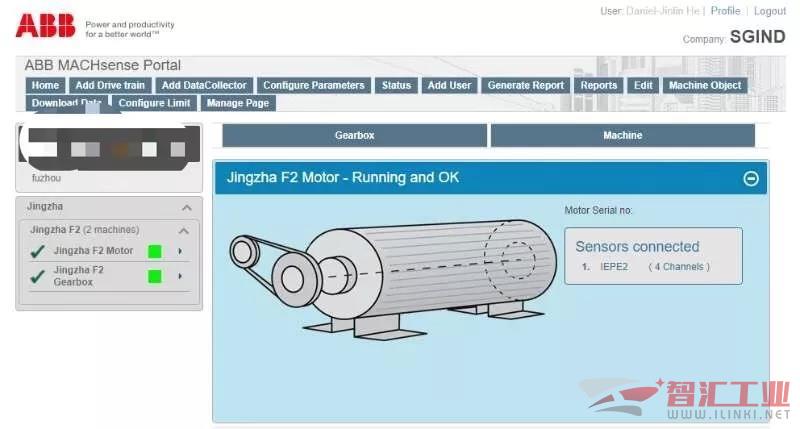
Task: Expand the Jingzha F2 Gearbox arrow
Action: (x=180, y=276)
